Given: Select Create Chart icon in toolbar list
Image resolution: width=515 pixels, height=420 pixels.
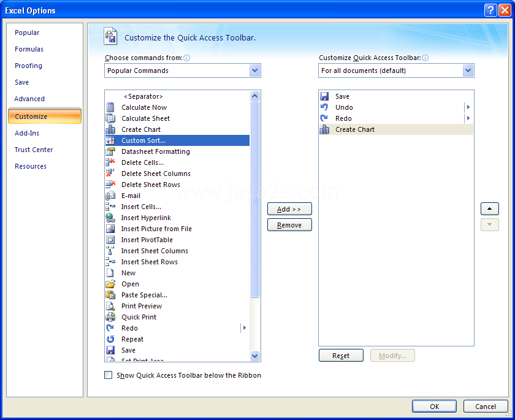Looking at the screenshot, I should pyautogui.click(x=324, y=129).
